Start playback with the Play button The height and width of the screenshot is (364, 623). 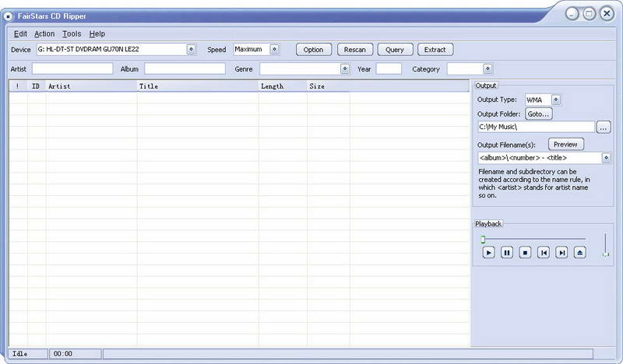(488, 253)
